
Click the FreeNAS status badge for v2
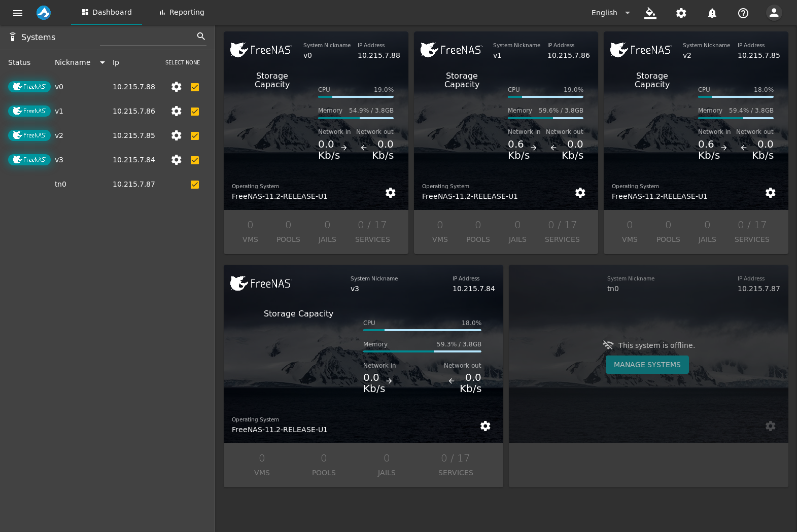coord(29,135)
